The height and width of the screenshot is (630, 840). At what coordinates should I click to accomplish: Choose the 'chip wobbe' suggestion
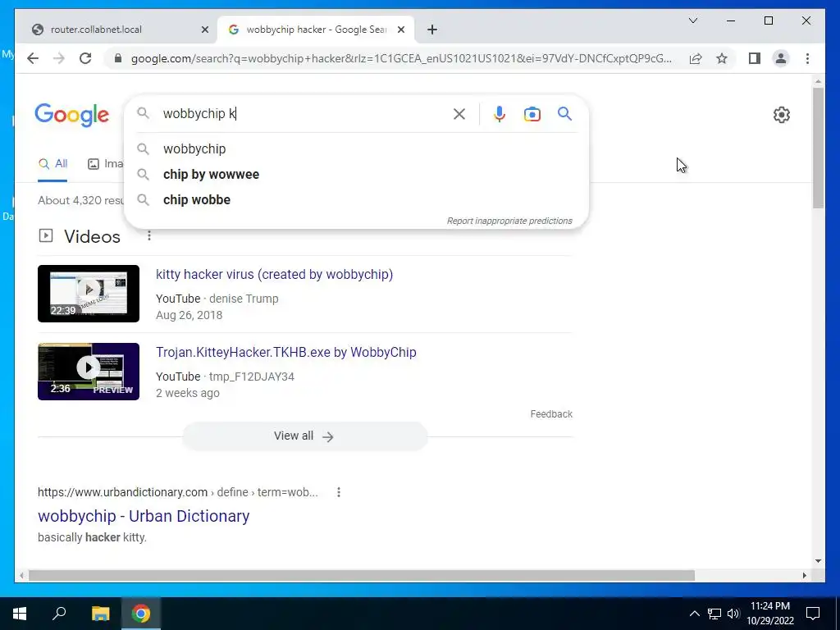(356, 199)
